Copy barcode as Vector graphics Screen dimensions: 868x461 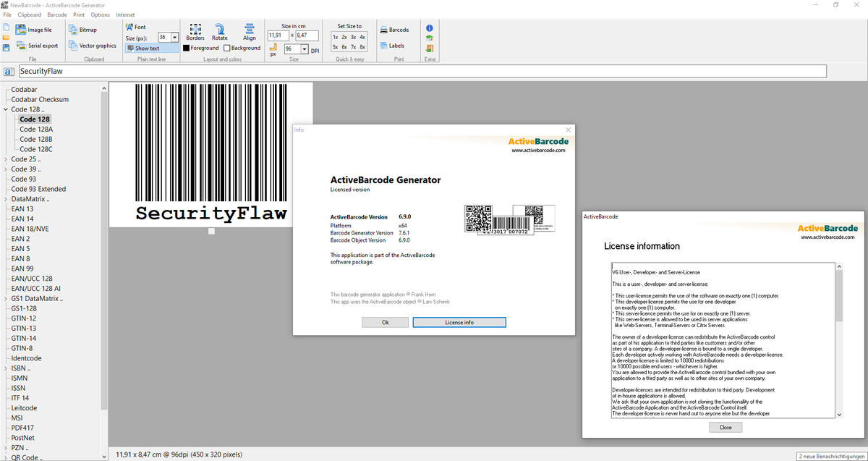(92, 46)
